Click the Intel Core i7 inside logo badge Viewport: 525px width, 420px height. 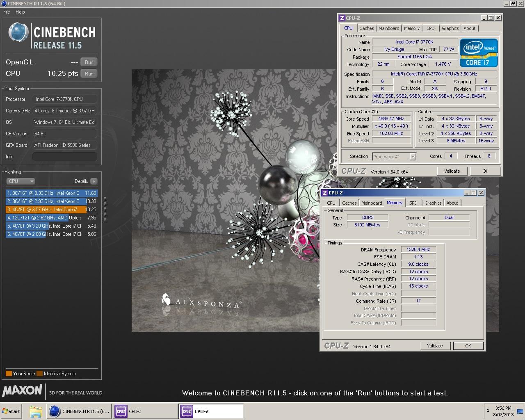479,53
